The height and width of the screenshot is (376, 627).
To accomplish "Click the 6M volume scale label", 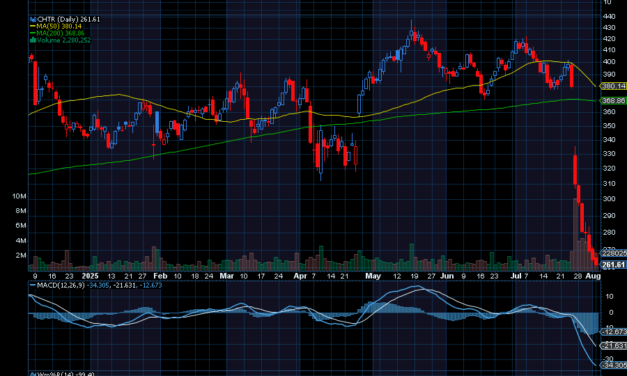I will (x=21, y=226).
